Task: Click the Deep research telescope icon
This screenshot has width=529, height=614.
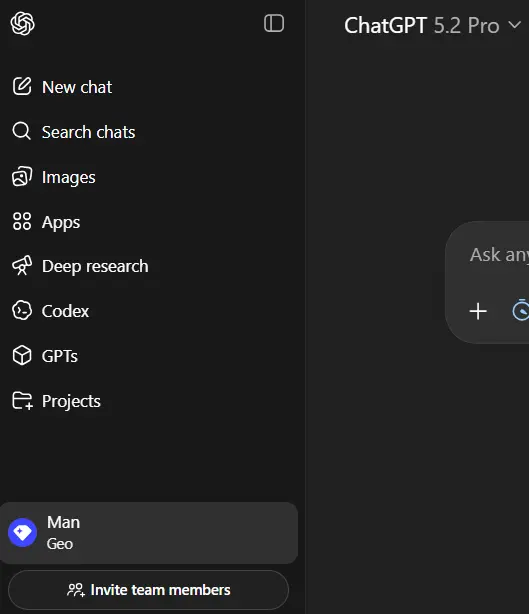Action: coord(22,266)
